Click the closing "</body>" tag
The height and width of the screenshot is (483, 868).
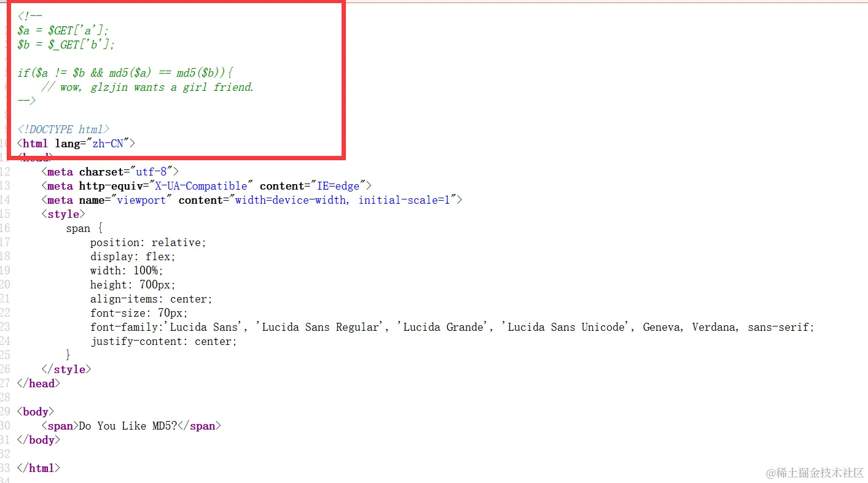(39, 439)
